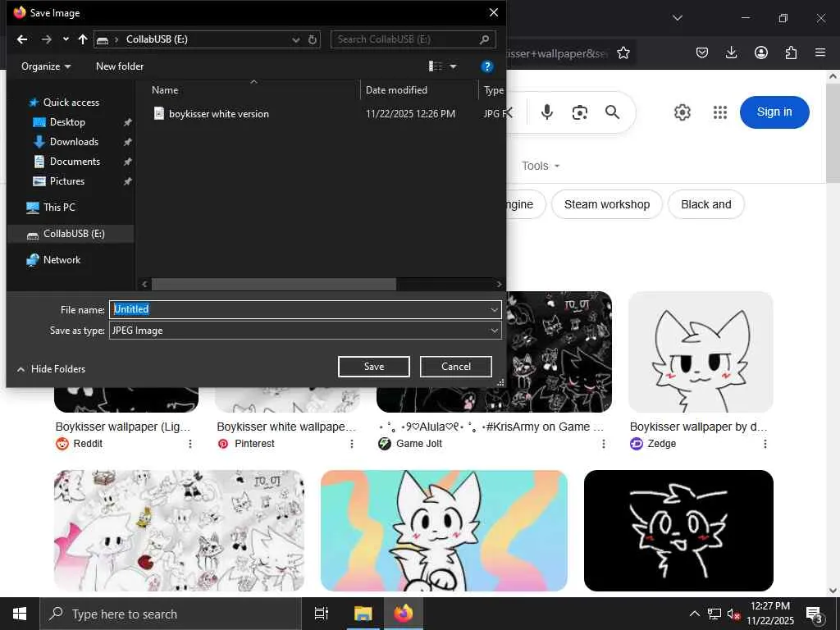Open the Boykisser wallpaper Reddit link

123,427
